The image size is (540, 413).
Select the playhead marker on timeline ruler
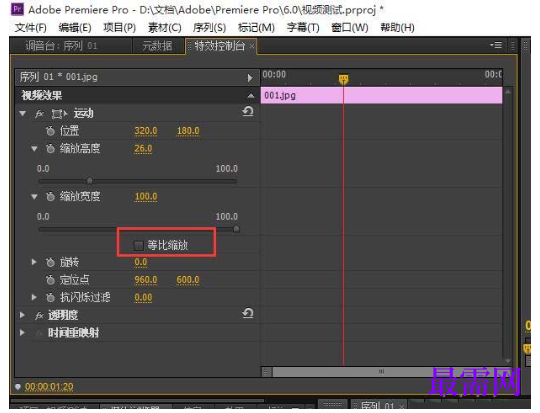(x=343, y=79)
